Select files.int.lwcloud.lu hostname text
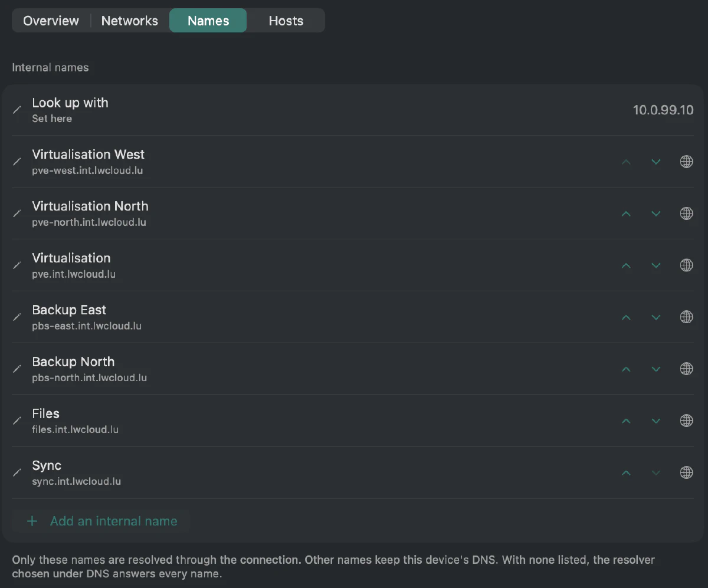This screenshot has width=708, height=588. pyautogui.click(x=75, y=430)
